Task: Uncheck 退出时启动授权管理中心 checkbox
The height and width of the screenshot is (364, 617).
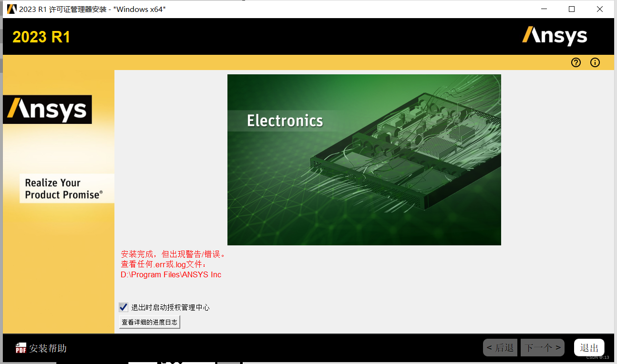Action: click(123, 307)
